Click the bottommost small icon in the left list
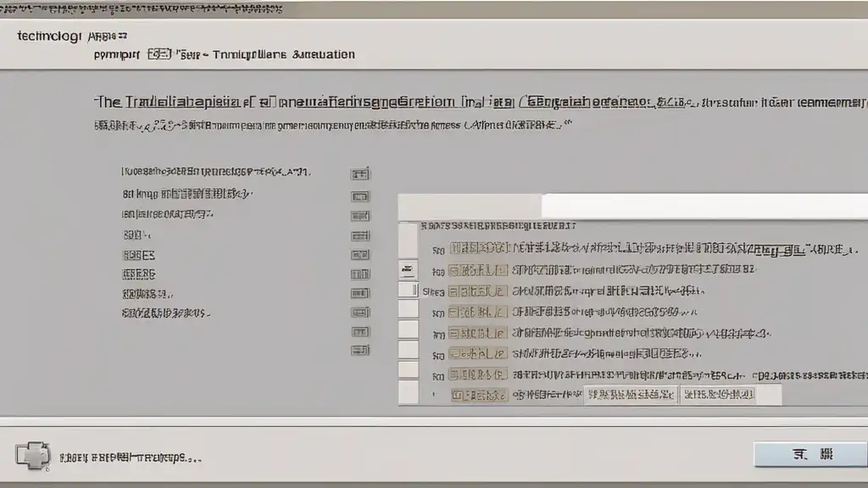This screenshot has width=868, height=488. click(359, 350)
